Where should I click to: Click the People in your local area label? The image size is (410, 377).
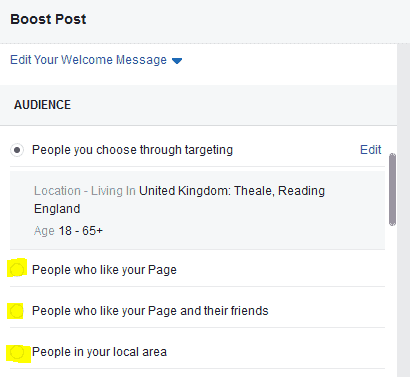[99, 352]
